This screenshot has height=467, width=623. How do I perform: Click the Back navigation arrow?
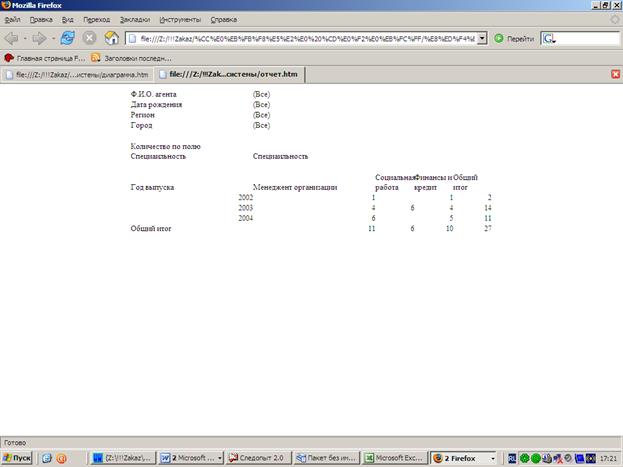point(12,38)
